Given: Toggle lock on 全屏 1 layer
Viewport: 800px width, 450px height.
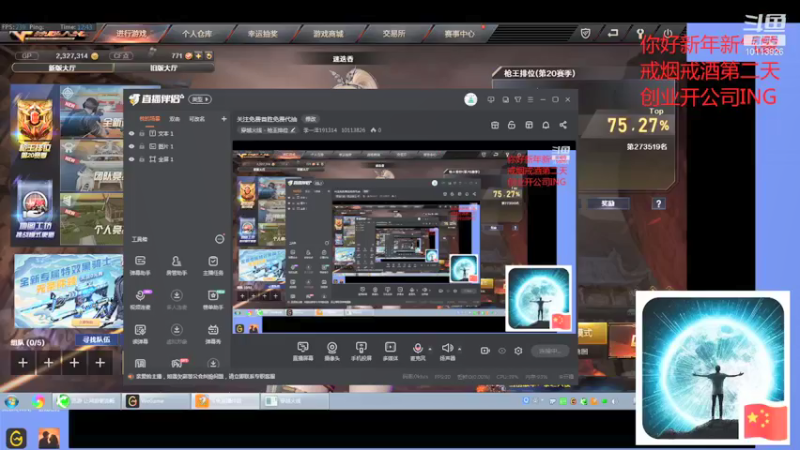Looking at the screenshot, I should [x=142, y=159].
